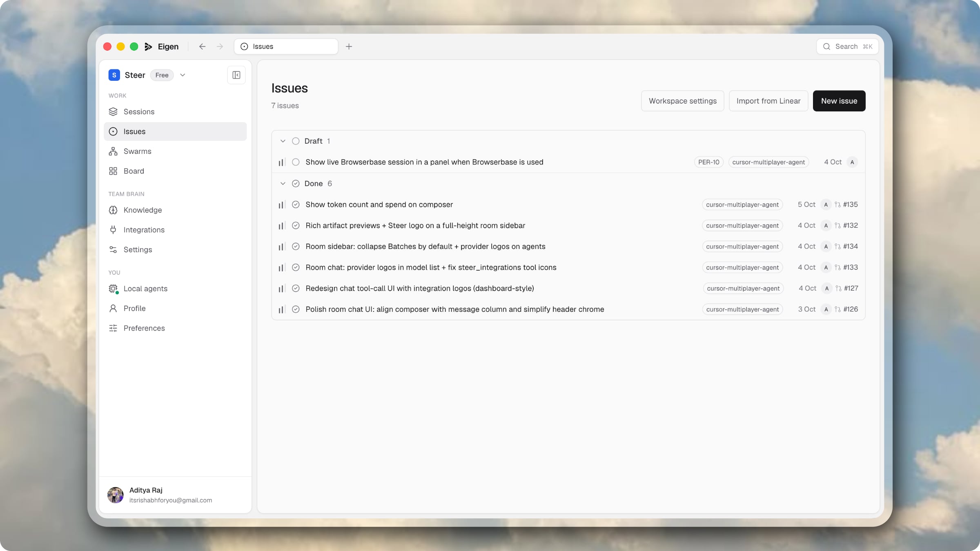Toggle done status of Polish room chat issue
Viewport: 980px width, 551px height.
[296, 309]
